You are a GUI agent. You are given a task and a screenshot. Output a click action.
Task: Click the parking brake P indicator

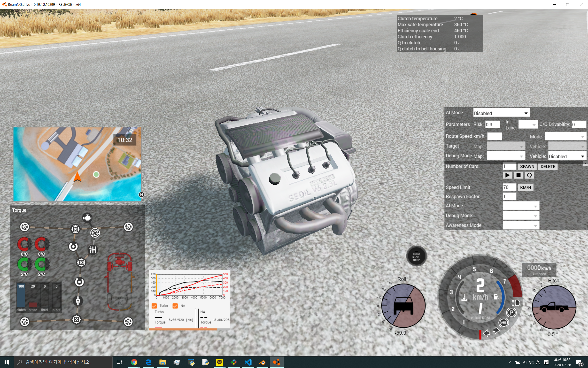(511, 313)
